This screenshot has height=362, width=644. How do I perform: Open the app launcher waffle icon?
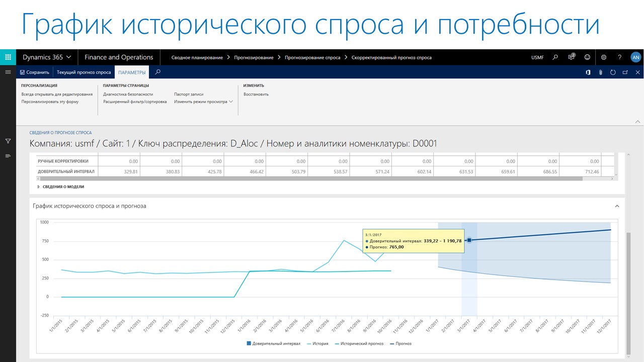[8, 57]
